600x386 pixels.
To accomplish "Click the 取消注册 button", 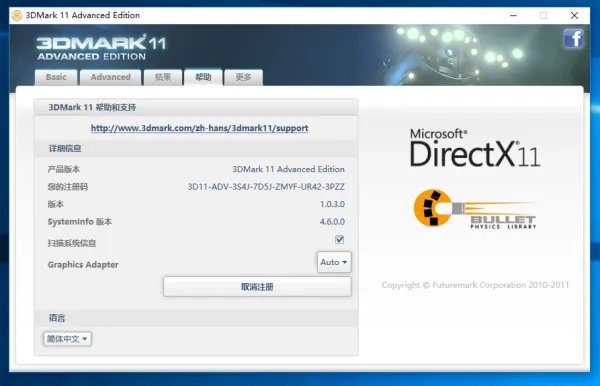I will [x=257, y=287].
